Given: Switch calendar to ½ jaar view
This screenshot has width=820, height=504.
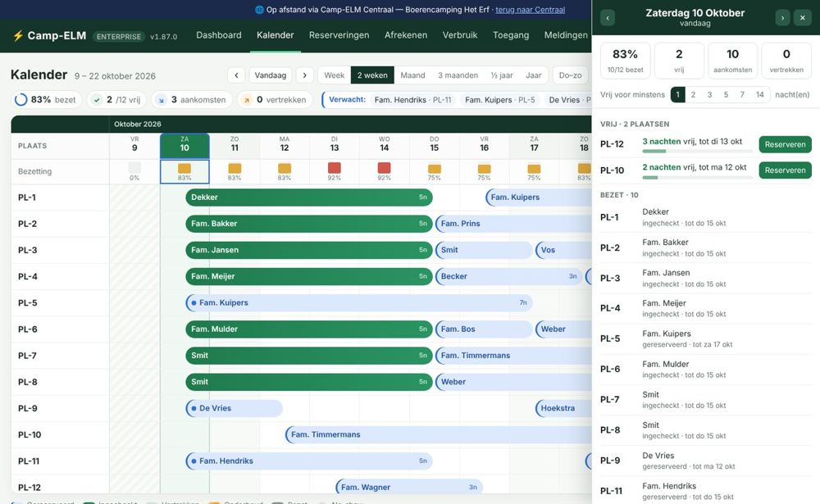Looking at the screenshot, I should (x=502, y=75).
